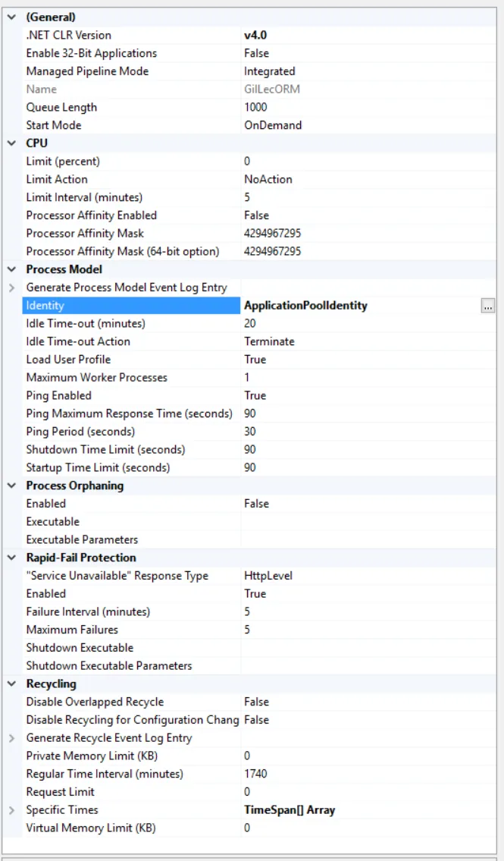Expand Generate Process Model Event Log Entry

coord(11,288)
